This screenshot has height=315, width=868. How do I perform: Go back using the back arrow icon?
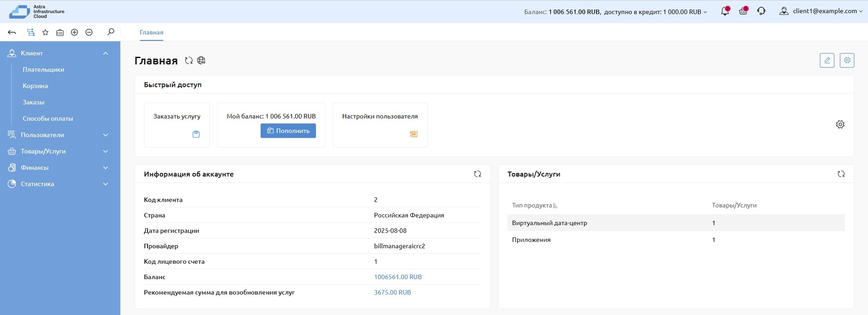(x=12, y=32)
